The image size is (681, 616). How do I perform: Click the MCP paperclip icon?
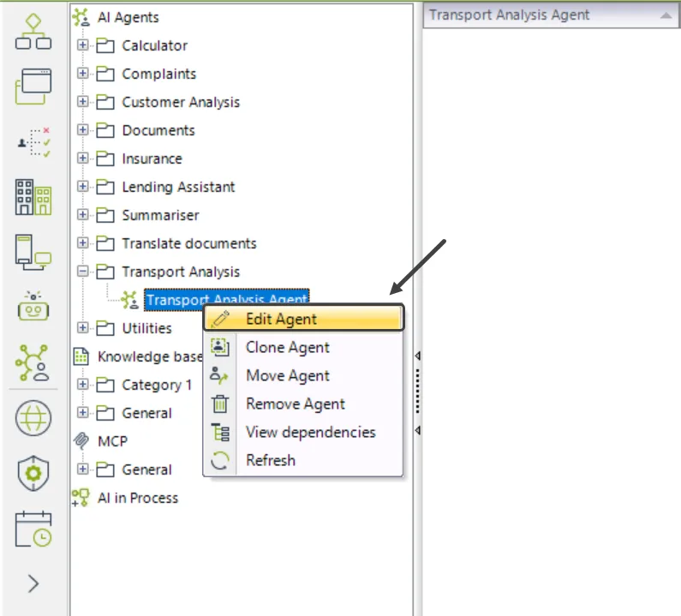click(x=81, y=441)
